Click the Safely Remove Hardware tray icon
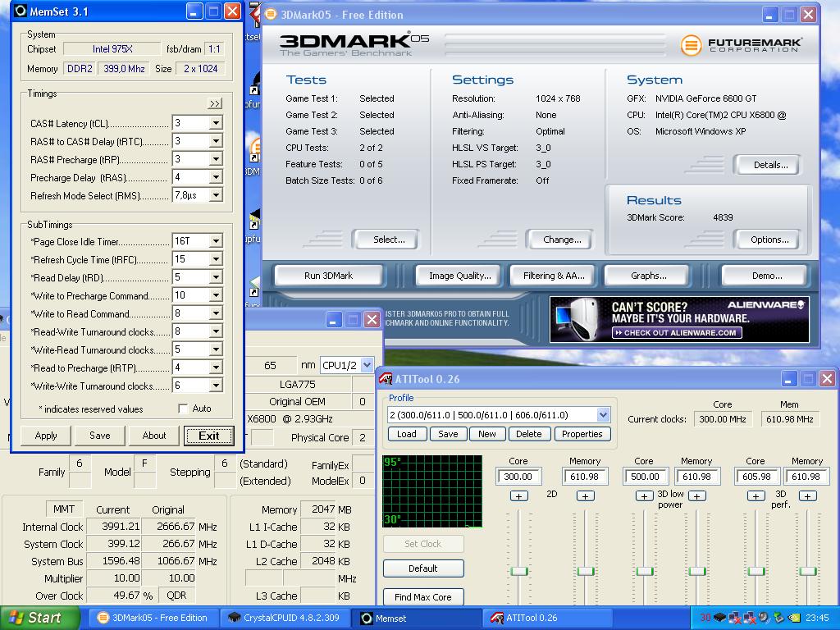This screenshot has height=630, width=840. pos(779,618)
